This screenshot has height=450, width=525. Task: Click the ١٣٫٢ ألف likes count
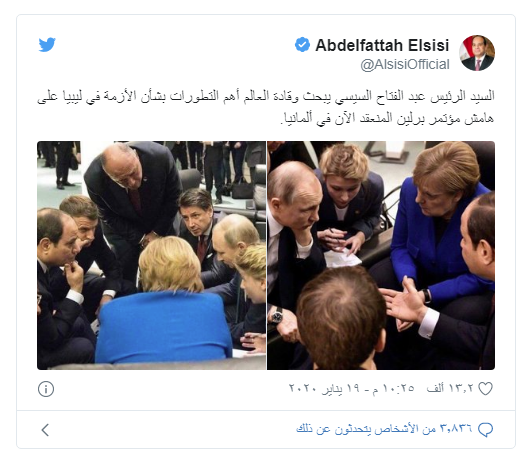pos(450,388)
